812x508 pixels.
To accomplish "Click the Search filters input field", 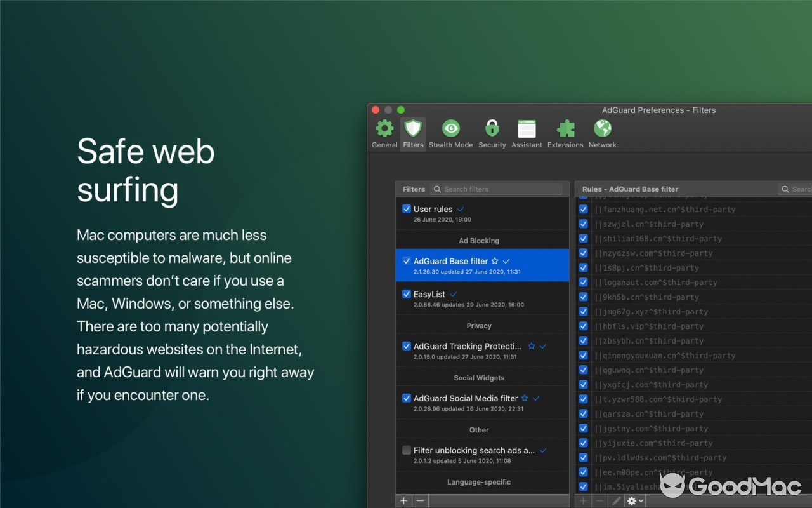I will (496, 189).
